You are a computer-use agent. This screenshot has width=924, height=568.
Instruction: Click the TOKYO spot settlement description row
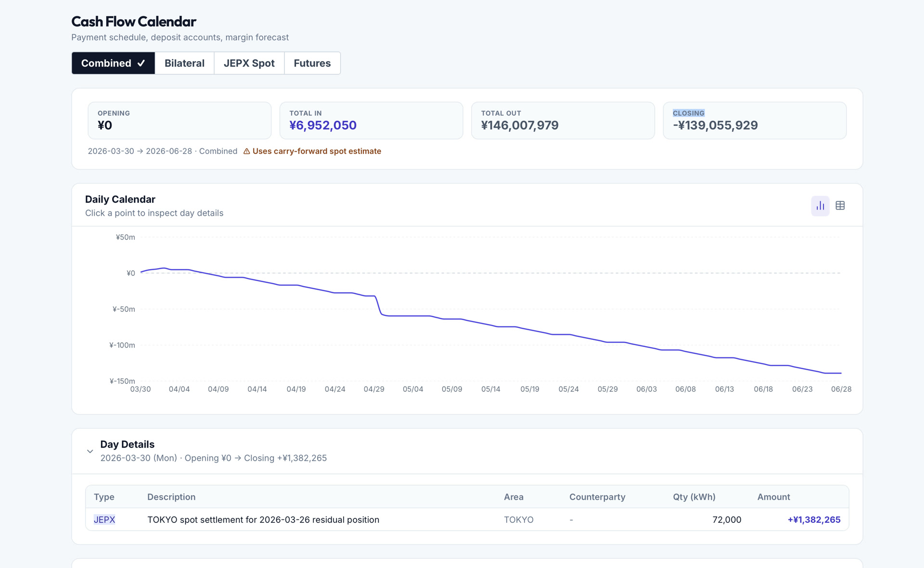point(263,520)
